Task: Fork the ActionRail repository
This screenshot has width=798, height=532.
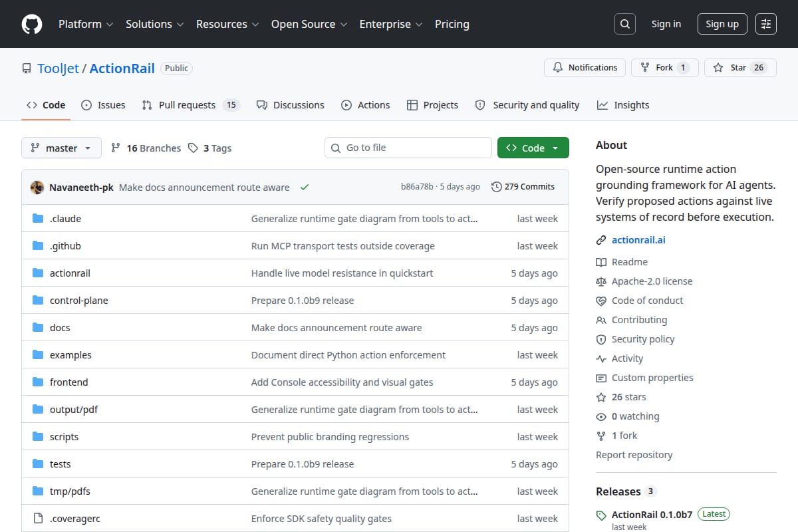Action: coord(665,68)
